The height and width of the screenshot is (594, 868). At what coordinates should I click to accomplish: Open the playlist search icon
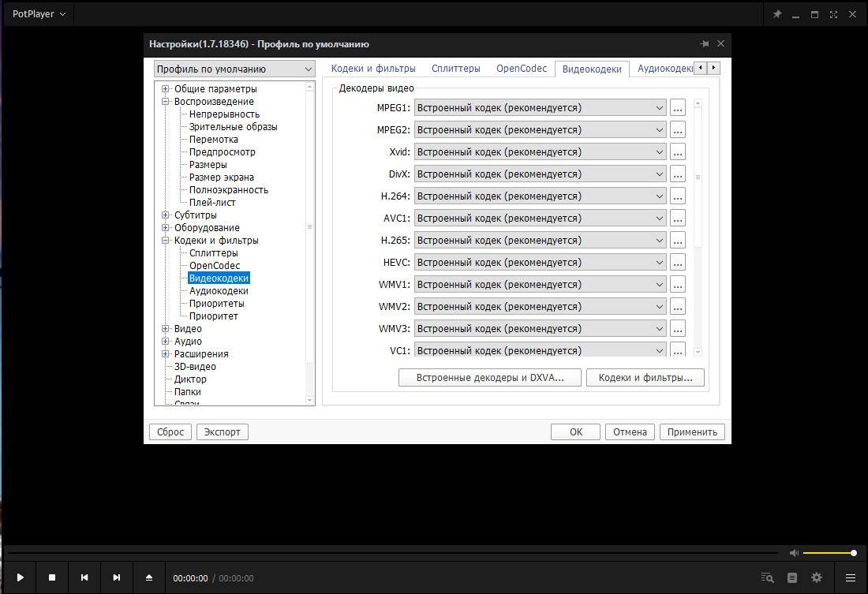(767, 577)
